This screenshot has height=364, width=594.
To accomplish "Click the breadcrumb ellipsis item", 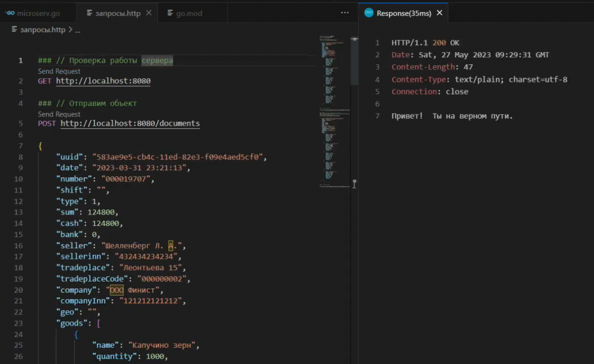I will (x=77, y=30).
